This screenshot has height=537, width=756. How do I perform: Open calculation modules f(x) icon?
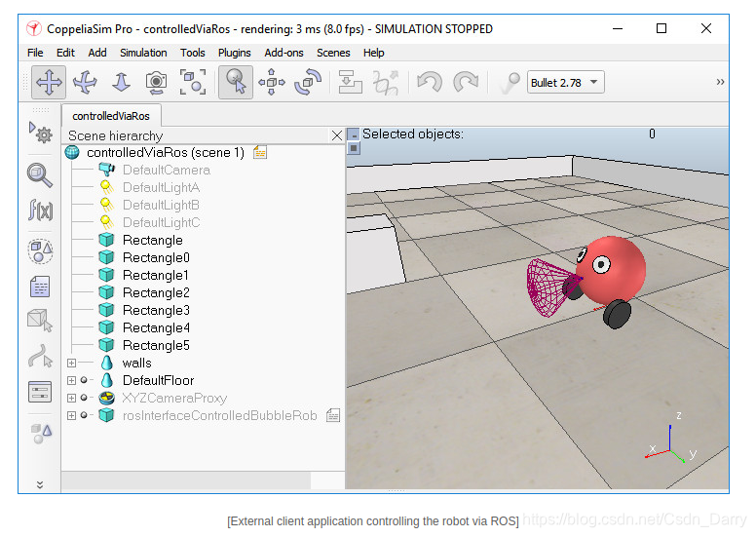[40, 211]
